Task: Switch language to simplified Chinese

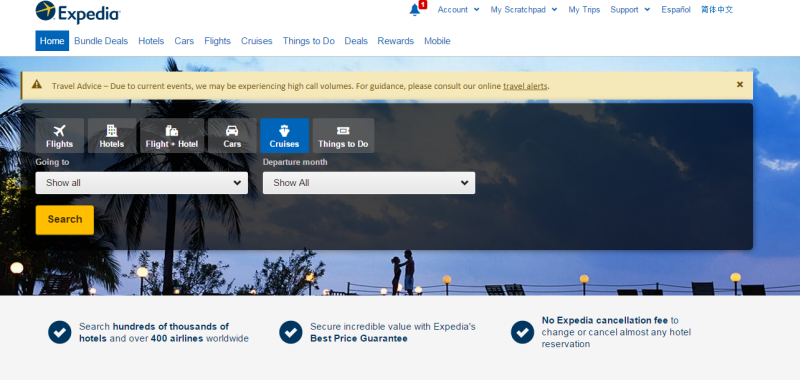Action: (x=717, y=10)
